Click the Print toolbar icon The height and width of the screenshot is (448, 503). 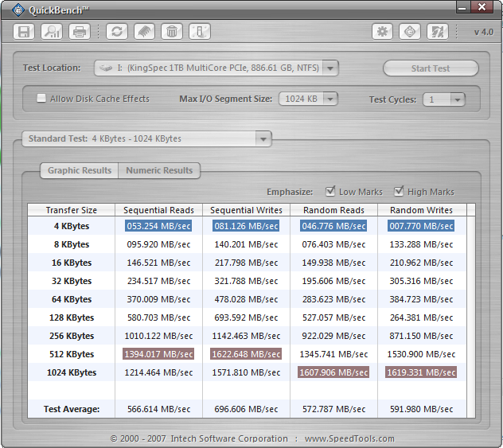click(79, 32)
